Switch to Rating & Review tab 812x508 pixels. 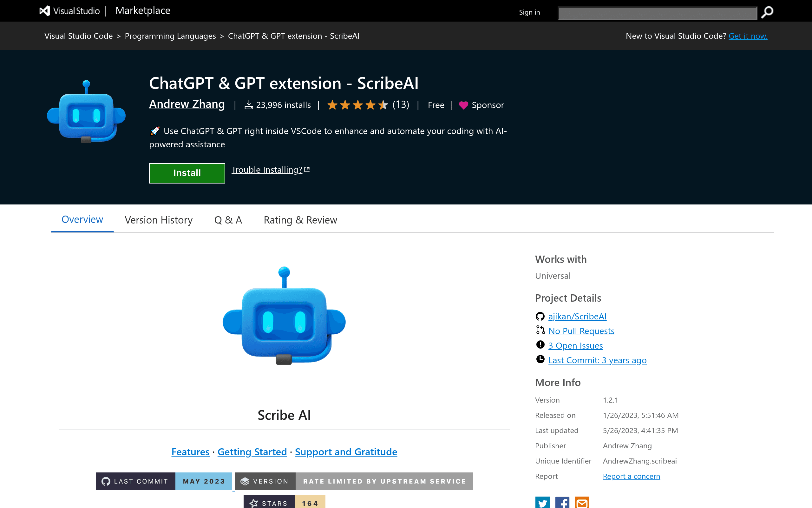pyautogui.click(x=300, y=220)
